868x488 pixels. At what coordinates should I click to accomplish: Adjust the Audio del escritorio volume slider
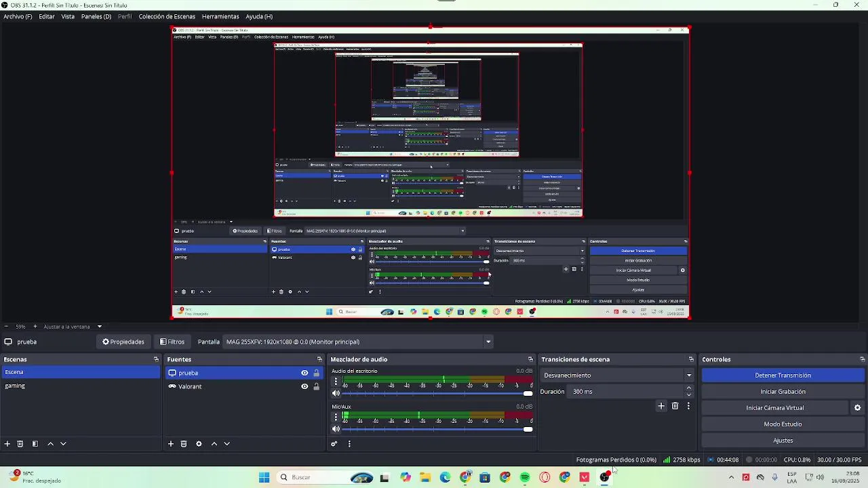pyautogui.click(x=438, y=393)
